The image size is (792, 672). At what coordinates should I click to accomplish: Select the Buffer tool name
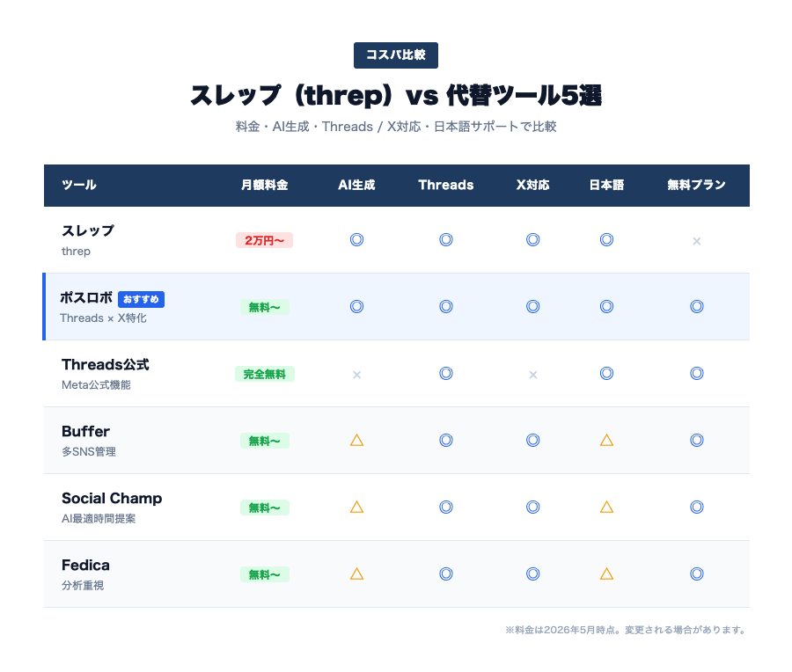(x=85, y=431)
